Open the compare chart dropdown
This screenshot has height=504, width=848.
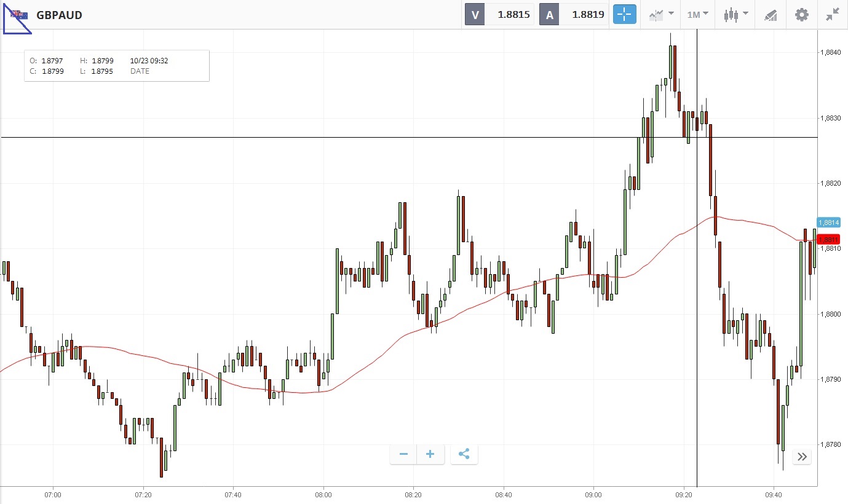point(661,14)
